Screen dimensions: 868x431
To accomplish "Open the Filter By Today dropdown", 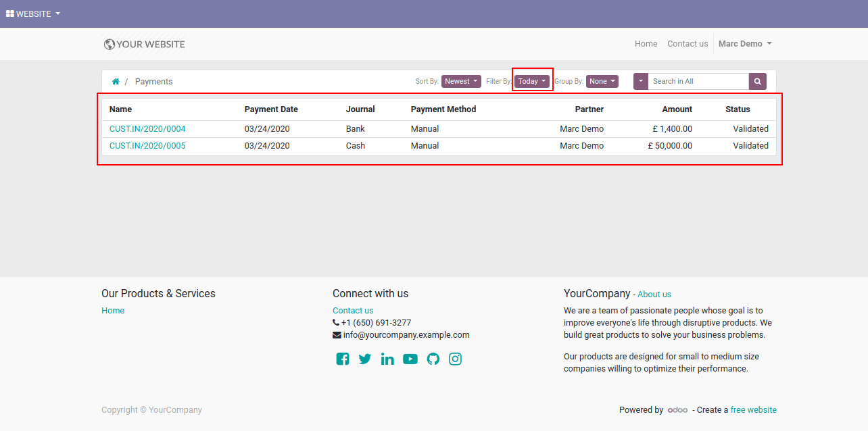I will 531,81.
